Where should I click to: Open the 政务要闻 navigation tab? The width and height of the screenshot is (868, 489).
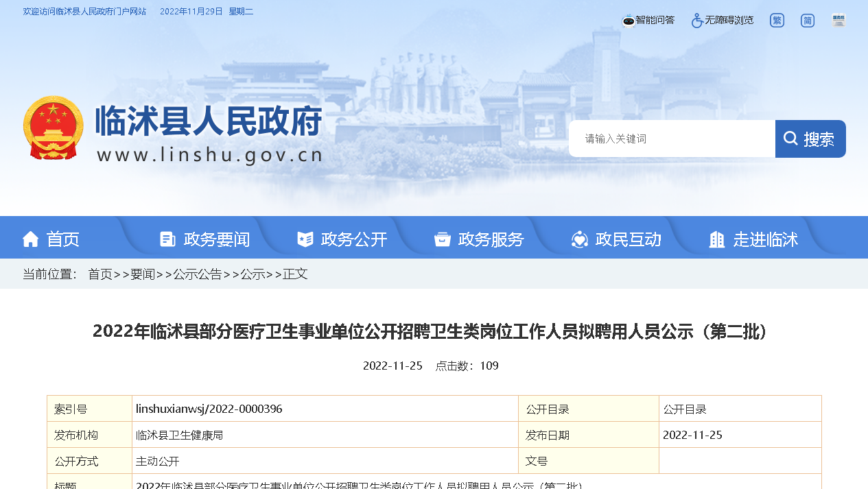(217, 239)
